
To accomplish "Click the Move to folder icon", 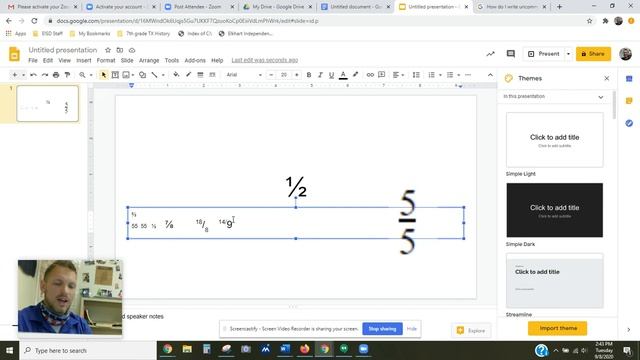I will [120, 50].
